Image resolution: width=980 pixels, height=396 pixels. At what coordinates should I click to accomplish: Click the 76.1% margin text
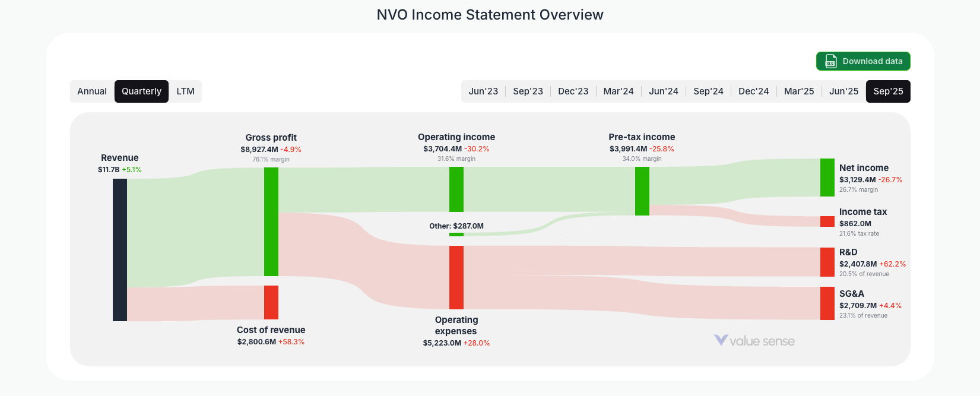coord(271,159)
